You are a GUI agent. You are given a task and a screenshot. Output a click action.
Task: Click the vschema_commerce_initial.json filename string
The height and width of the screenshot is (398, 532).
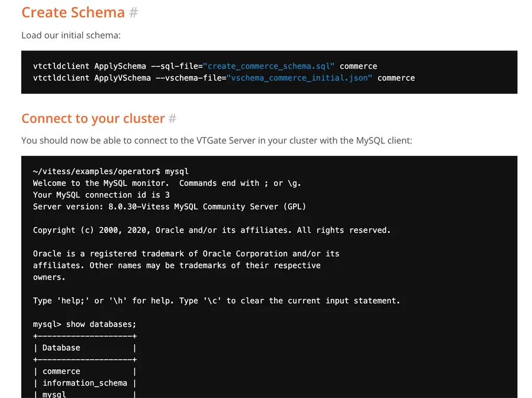coord(299,78)
